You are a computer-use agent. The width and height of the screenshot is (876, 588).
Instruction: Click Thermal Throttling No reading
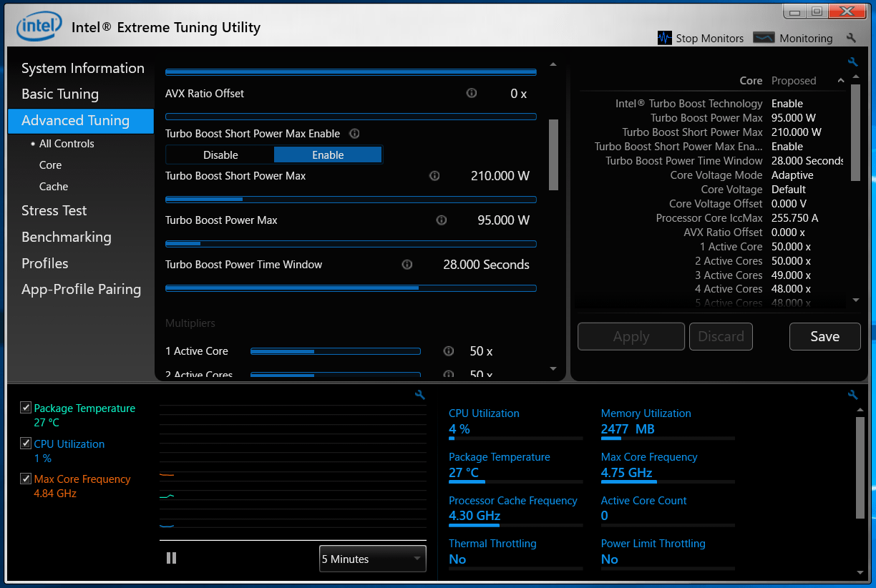click(457, 559)
